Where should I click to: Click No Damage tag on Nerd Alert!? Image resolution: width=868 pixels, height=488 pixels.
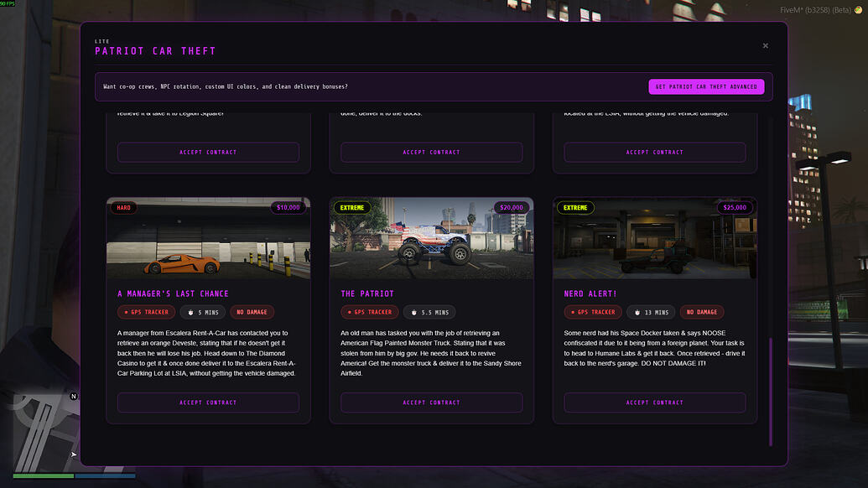(702, 312)
